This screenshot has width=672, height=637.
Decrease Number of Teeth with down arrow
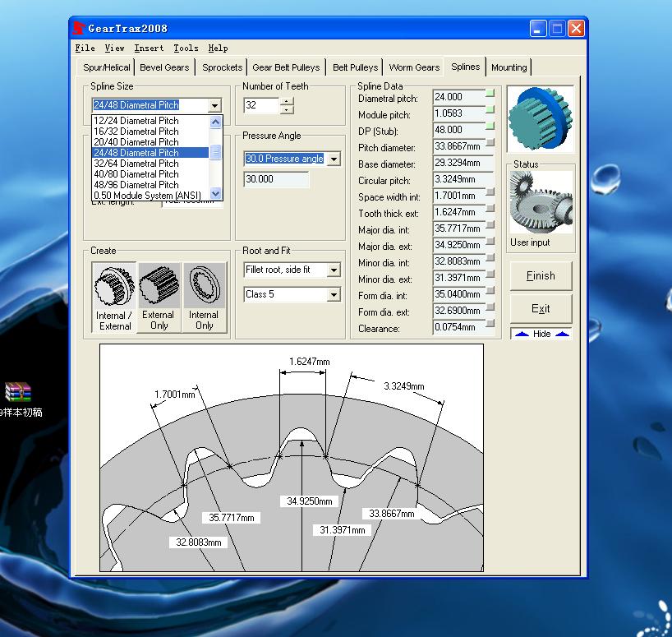(x=287, y=109)
